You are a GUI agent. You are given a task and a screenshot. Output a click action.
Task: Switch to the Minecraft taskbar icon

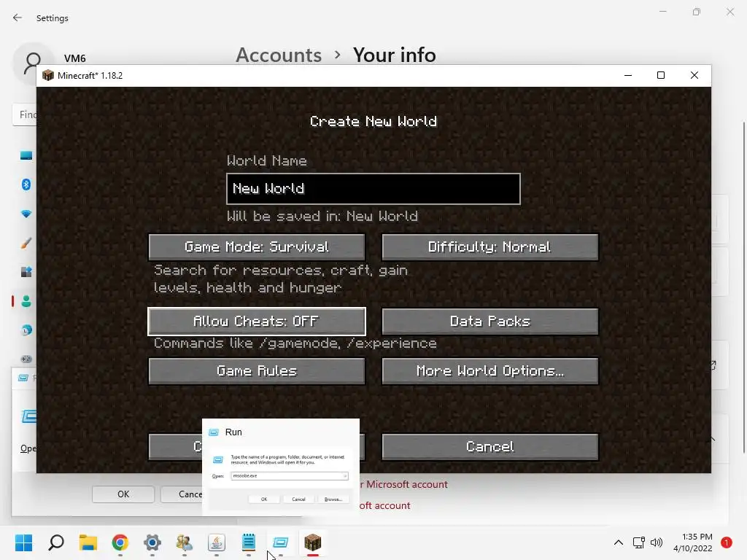coord(313,542)
